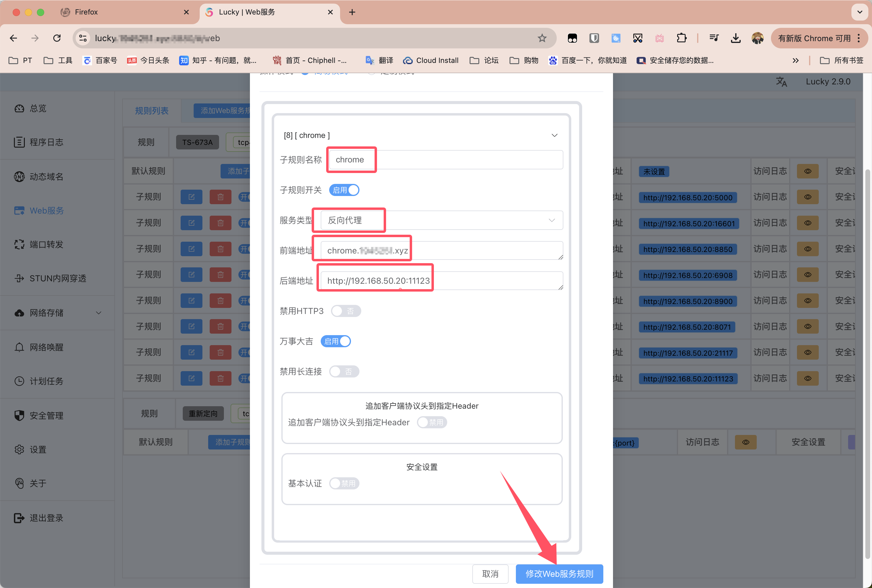Open Chrome tab search dropdown arrow
The height and width of the screenshot is (588, 872).
(860, 12)
